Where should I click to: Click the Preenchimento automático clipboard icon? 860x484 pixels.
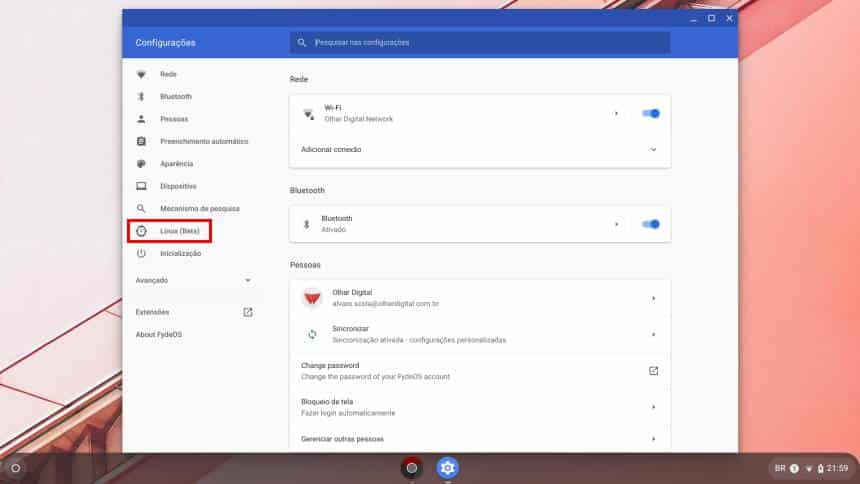pos(141,142)
